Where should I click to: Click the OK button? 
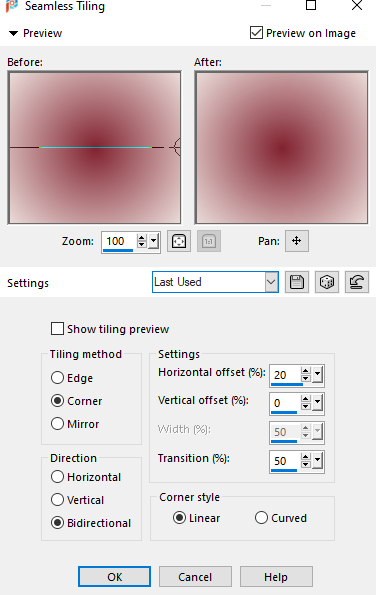pos(114,577)
